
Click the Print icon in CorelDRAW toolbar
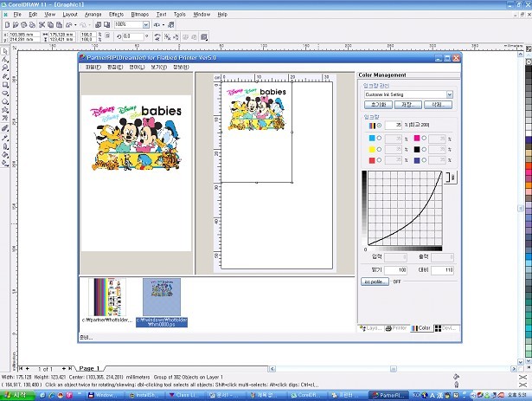[x=32, y=25]
